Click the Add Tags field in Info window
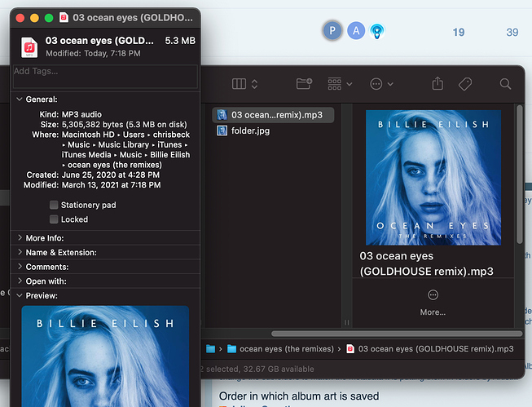 pos(105,77)
